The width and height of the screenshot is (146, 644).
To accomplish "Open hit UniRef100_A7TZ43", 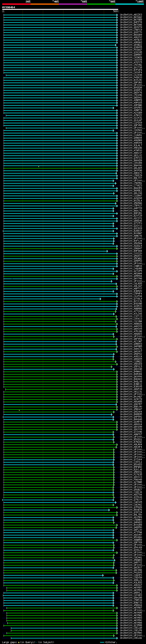I will coord(131,312).
